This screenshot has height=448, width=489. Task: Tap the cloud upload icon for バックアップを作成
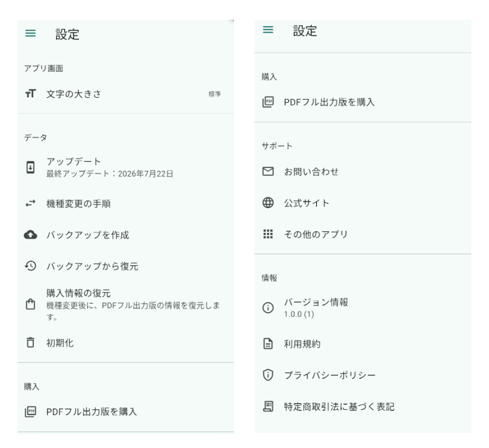[30, 235]
